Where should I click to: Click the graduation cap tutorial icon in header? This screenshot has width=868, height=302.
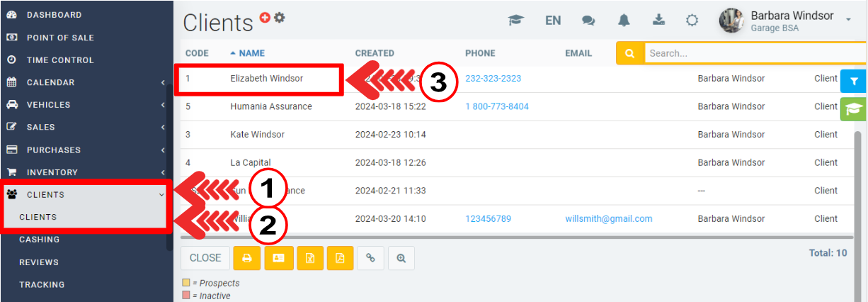(x=516, y=21)
